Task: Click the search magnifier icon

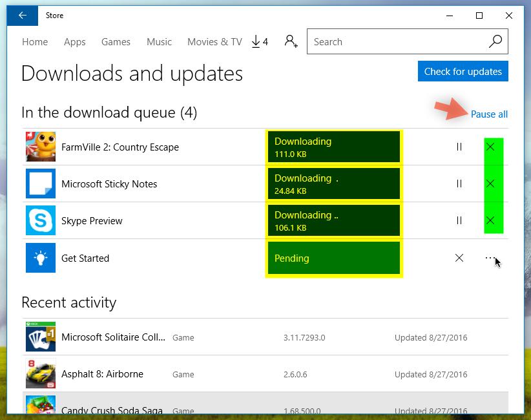Action: click(495, 42)
